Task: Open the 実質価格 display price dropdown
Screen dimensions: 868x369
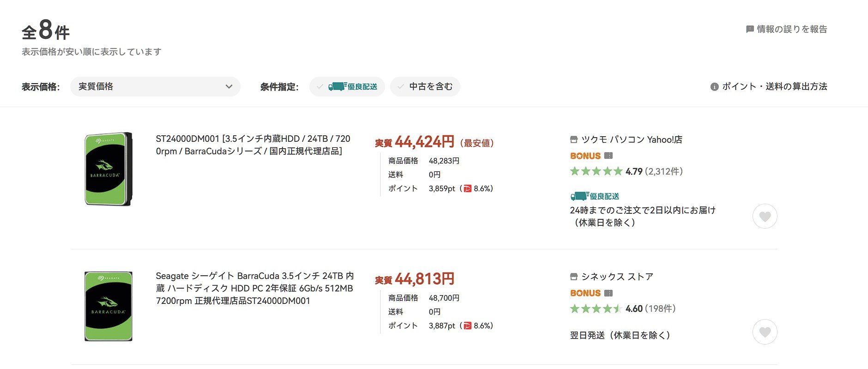Action: click(x=155, y=86)
